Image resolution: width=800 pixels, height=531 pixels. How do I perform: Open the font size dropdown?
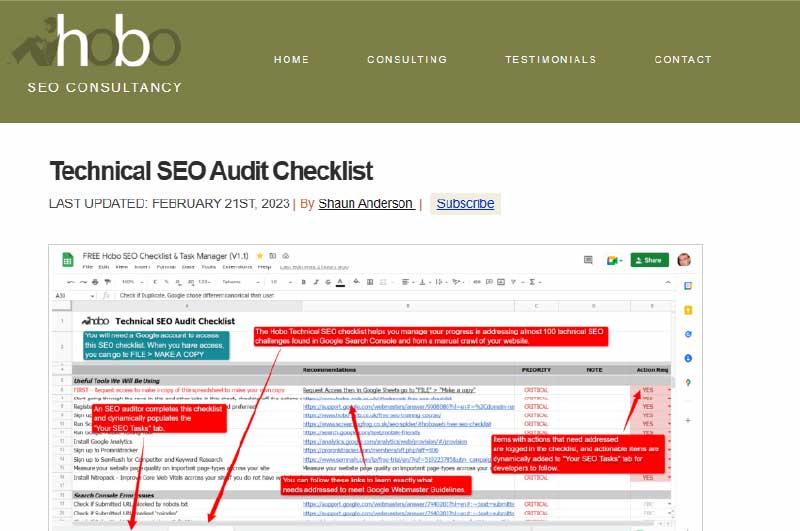[282, 282]
